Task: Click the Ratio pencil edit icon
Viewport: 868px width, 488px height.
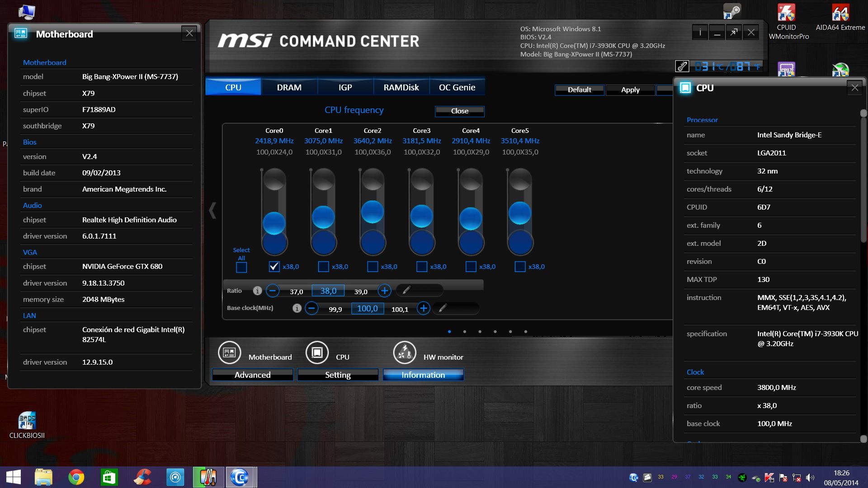Action: click(406, 291)
